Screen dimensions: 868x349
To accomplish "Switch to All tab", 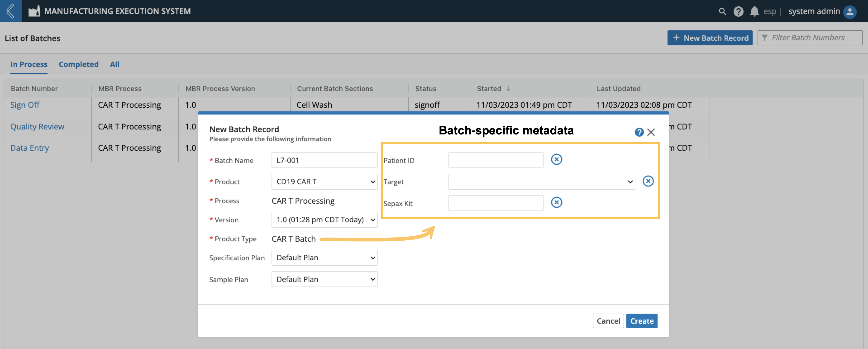I will pyautogui.click(x=114, y=64).
